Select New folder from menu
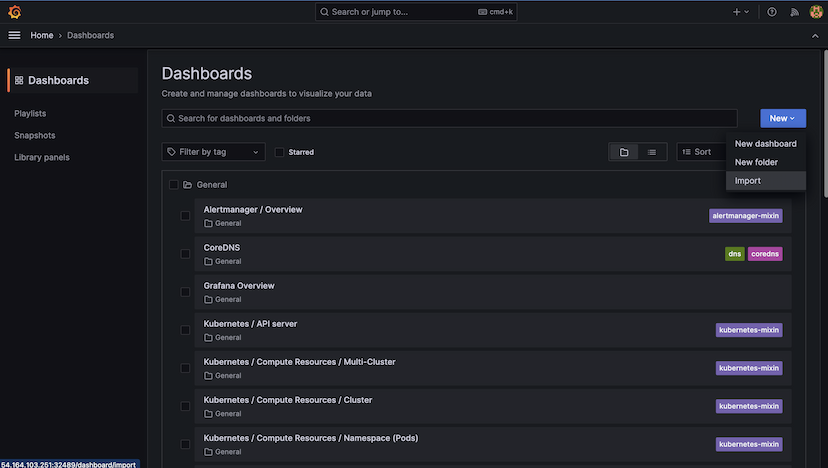828x468 pixels. (766, 162)
